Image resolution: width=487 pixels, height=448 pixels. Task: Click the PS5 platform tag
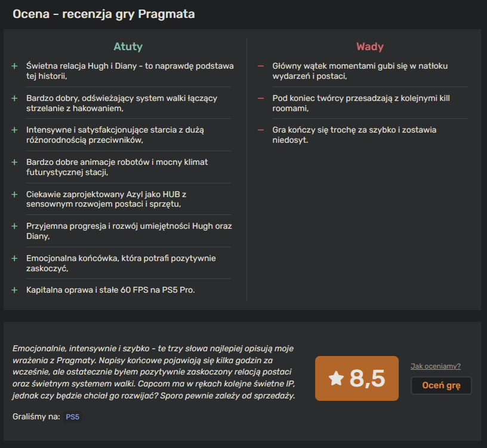point(73,416)
